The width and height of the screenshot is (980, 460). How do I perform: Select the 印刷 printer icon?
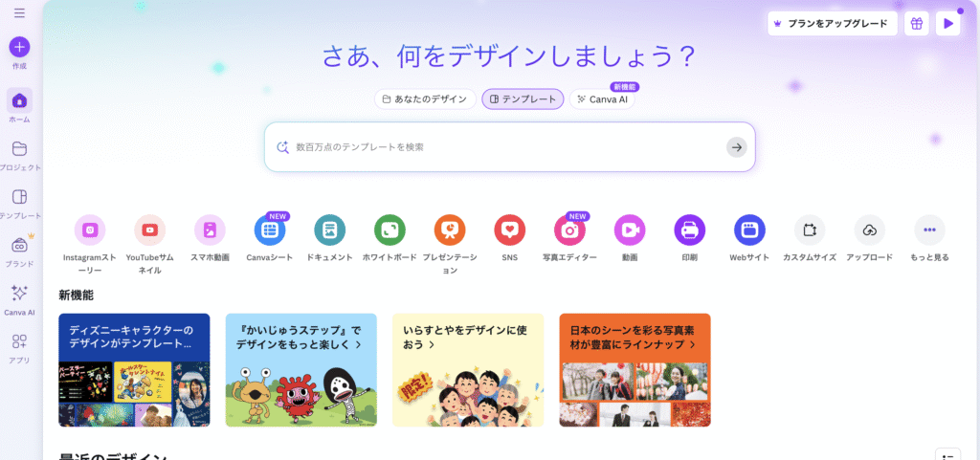pyautogui.click(x=690, y=230)
